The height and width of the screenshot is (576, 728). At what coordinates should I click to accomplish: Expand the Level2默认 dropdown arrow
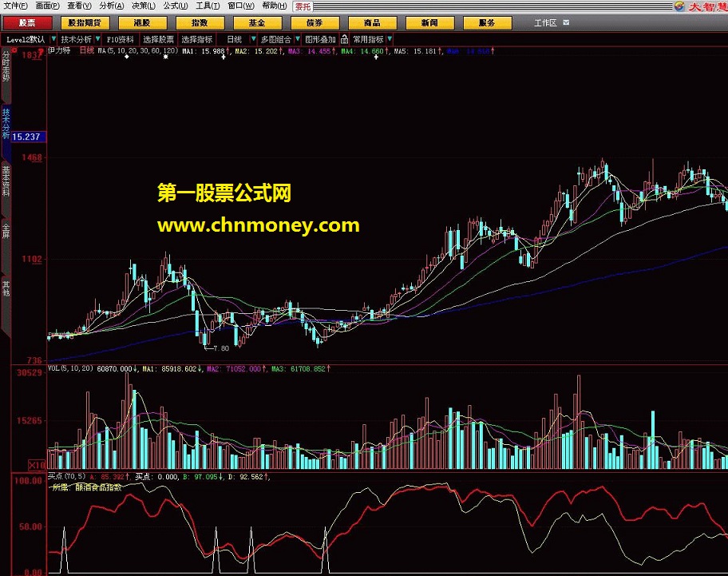coord(53,39)
